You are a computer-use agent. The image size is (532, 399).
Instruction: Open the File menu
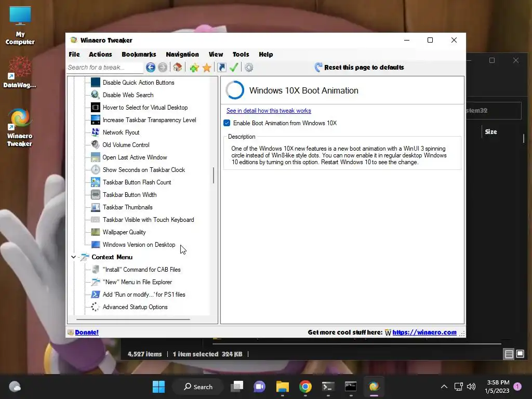[74, 54]
